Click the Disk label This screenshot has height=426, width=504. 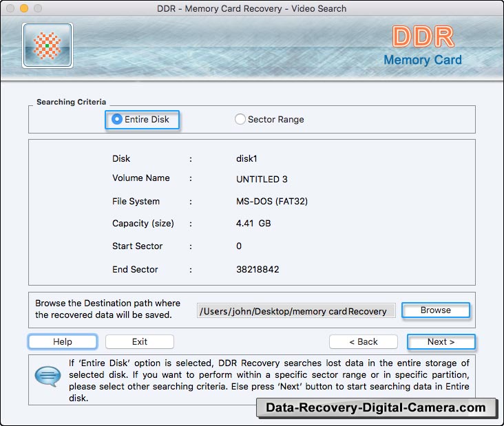click(121, 159)
